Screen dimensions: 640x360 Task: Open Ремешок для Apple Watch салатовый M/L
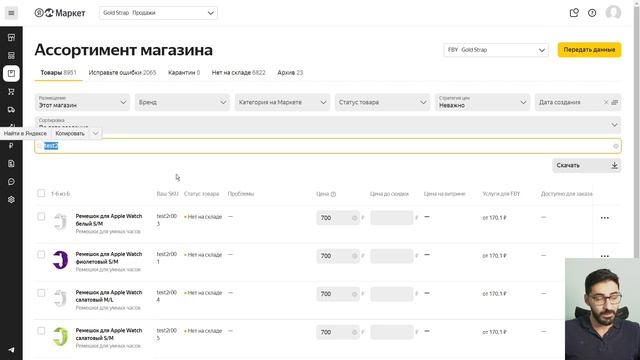coord(109,296)
